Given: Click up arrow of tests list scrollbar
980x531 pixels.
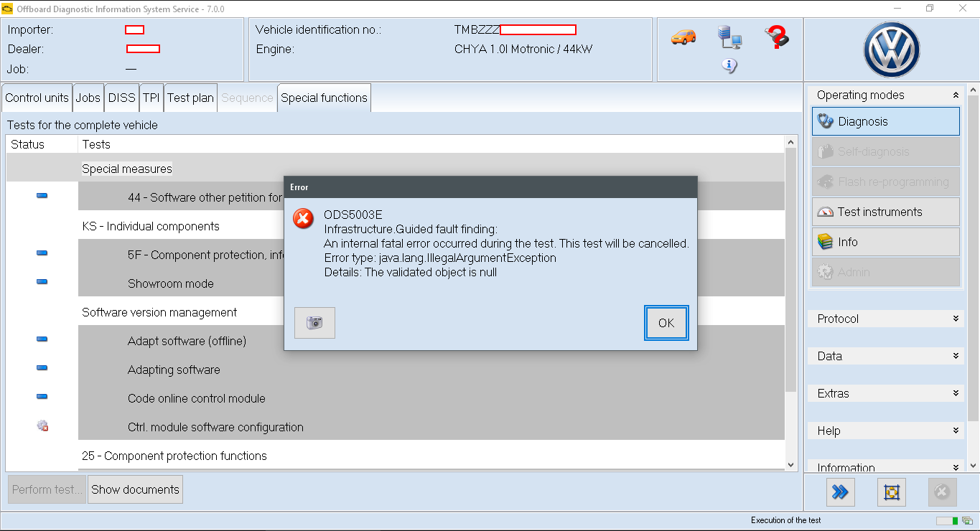Looking at the screenshot, I should coord(791,141).
